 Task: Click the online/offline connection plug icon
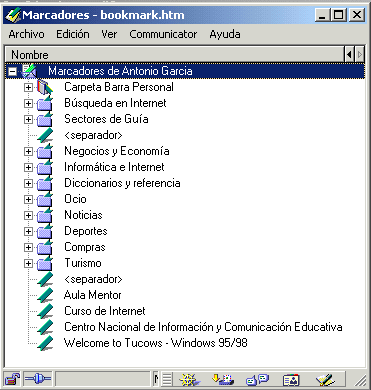click(x=38, y=379)
